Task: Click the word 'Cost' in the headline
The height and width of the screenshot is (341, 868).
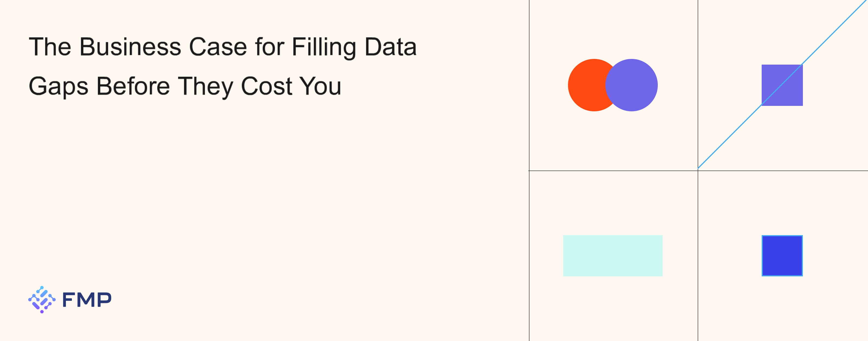Action: 267,86
